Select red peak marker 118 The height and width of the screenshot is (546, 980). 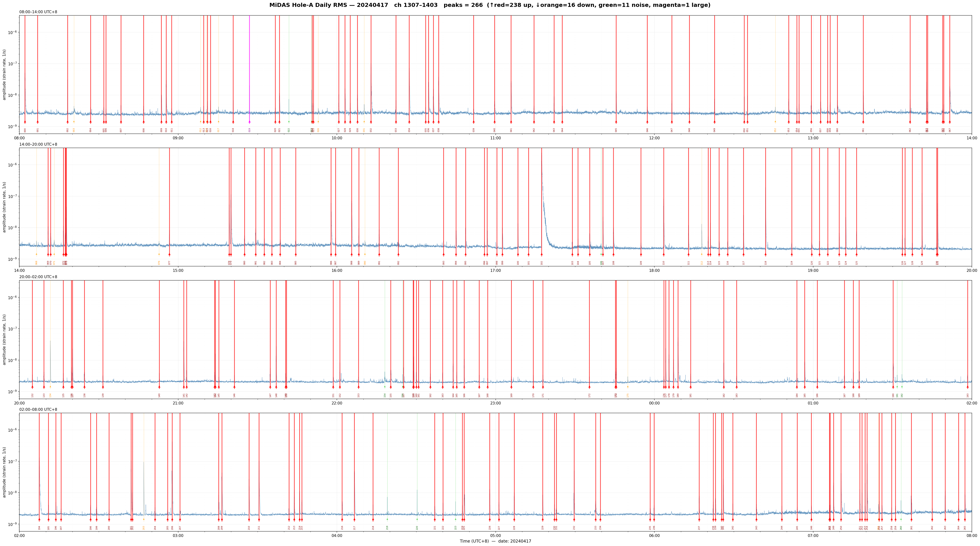[x=766, y=254]
